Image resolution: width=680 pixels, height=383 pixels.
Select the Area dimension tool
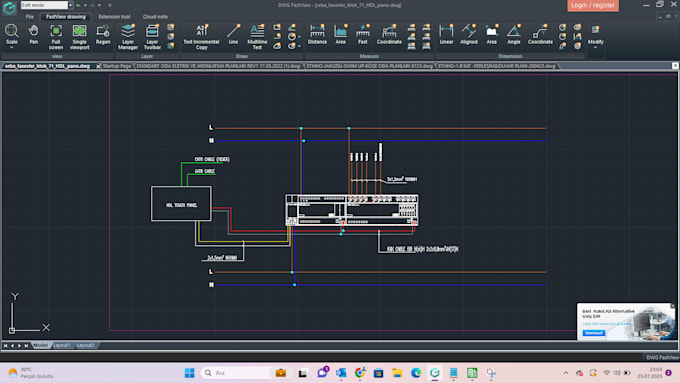click(x=491, y=34)
